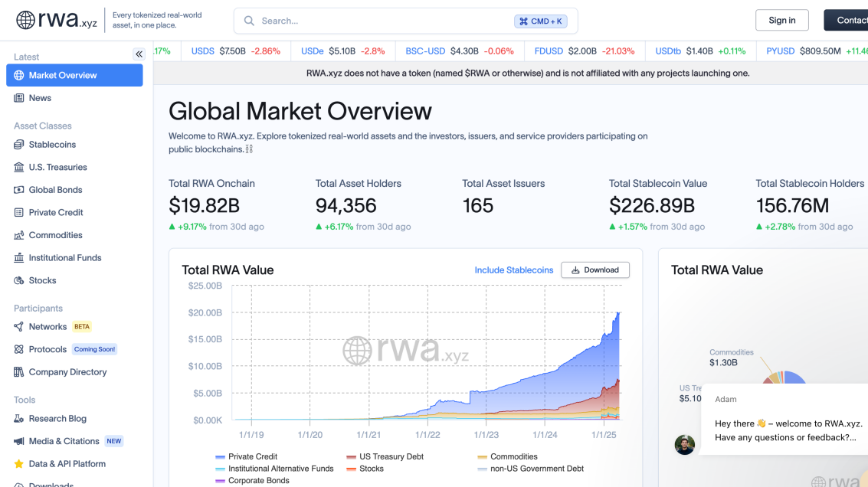868x487 pixels.
Task: Click the Stablecoins sidebar icon
Action: pos(19,145)
